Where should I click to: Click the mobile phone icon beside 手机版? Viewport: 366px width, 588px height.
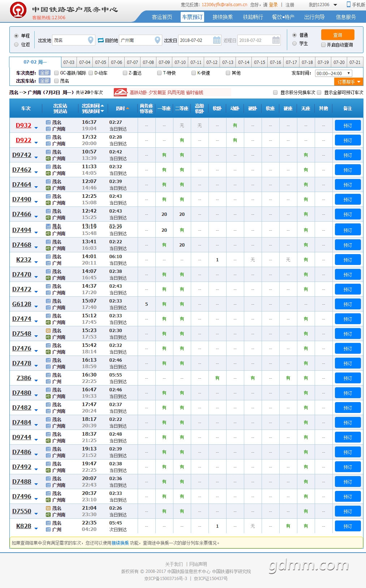[349, 4]
